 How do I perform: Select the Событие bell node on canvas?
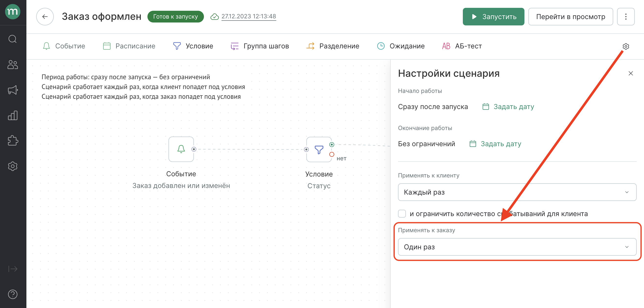tap(181, 149)
